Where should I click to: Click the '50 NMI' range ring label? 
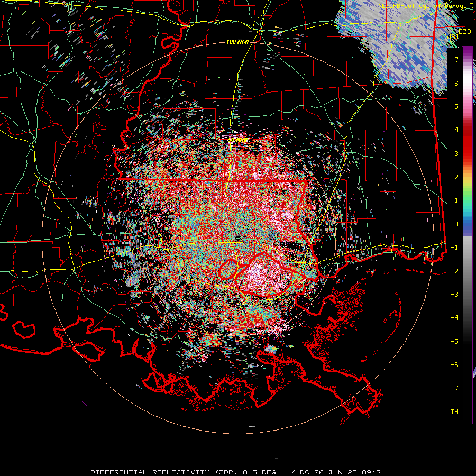237,140
